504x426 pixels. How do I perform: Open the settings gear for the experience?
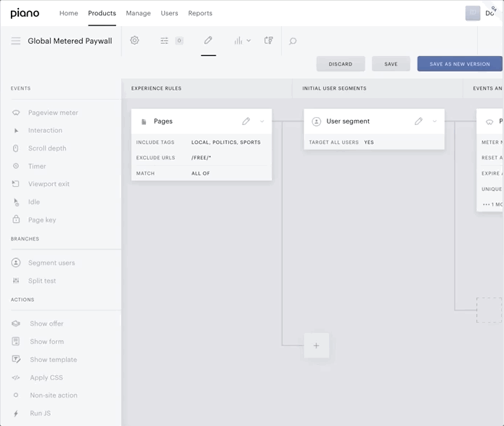click(134, 40)
